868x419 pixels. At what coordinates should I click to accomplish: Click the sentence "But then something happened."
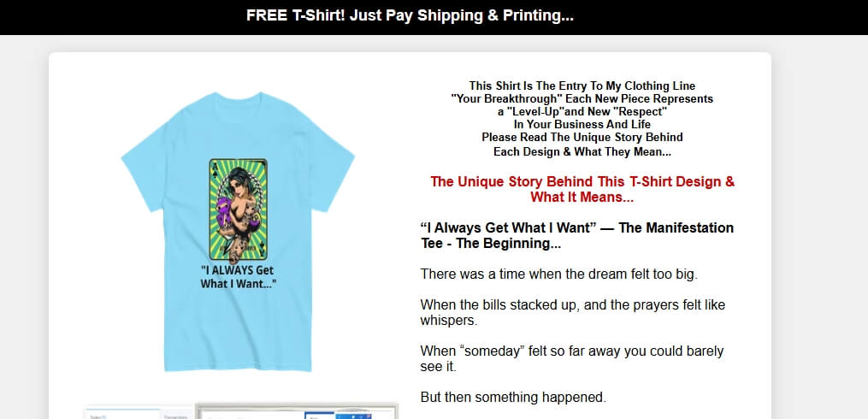pos(513,397)
